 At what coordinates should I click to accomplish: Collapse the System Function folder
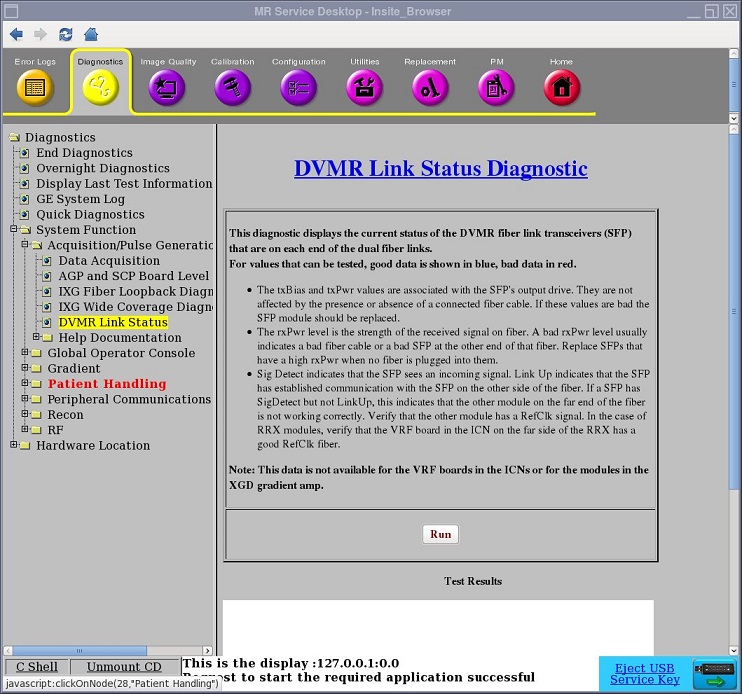pyautogui.click(x=13, y=230)
